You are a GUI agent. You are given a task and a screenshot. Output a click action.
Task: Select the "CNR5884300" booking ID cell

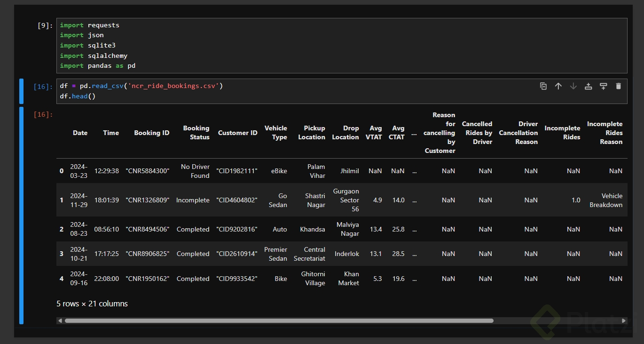[147, 171]
